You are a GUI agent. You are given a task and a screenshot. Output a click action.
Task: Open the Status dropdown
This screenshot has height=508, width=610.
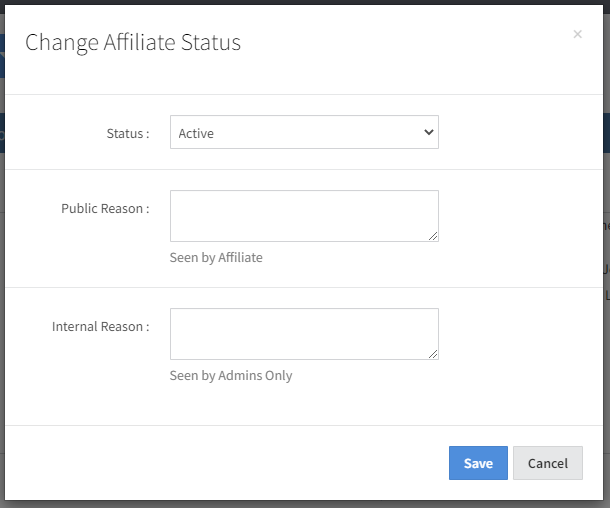[x=303, y=133]
